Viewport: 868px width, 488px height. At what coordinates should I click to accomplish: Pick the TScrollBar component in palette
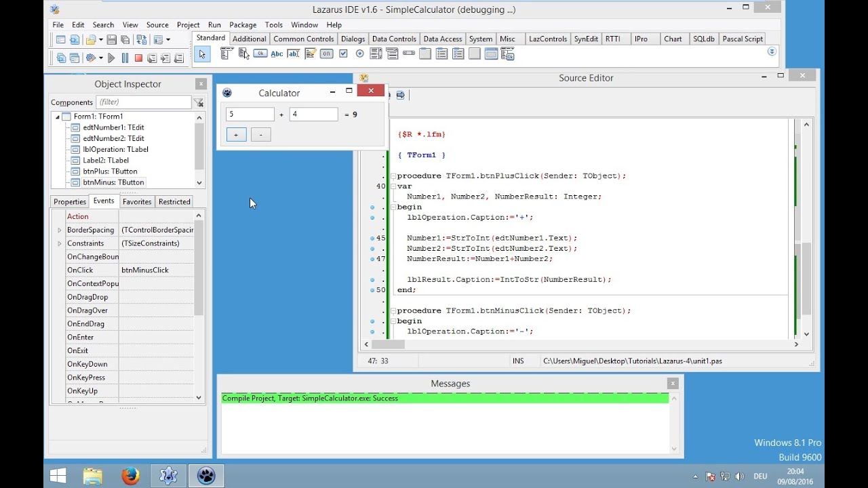409,54
